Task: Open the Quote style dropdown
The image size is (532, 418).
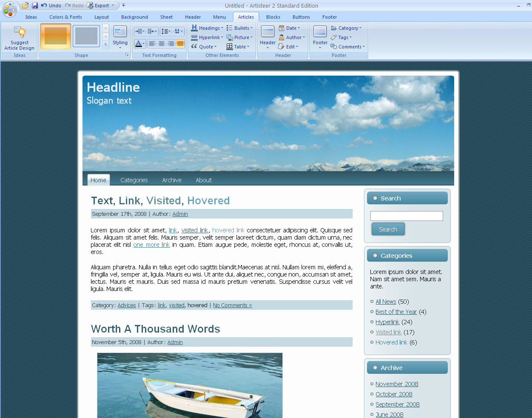Action: pyautogui.click(x=204, y=47)
